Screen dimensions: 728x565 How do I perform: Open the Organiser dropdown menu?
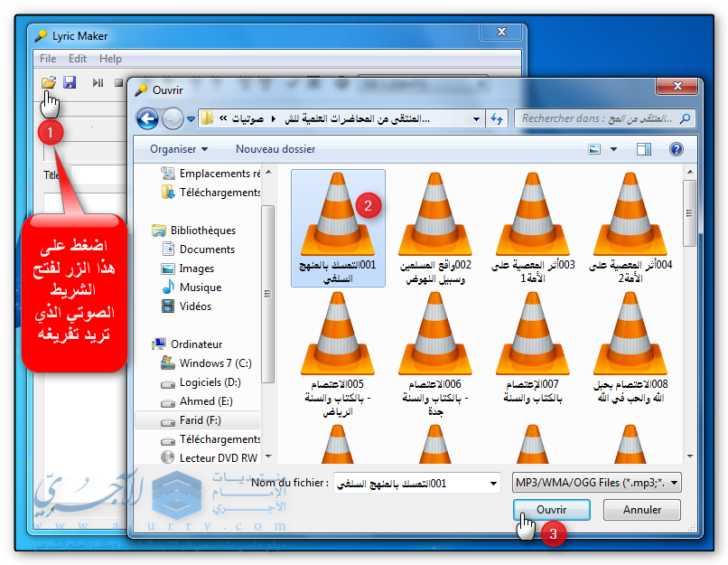click(179, 149)
